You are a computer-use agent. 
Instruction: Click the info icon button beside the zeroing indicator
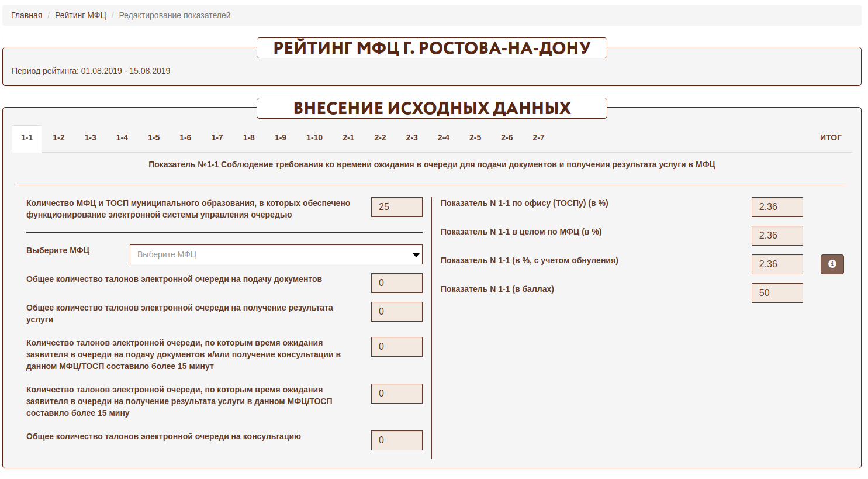coord(832,264)
